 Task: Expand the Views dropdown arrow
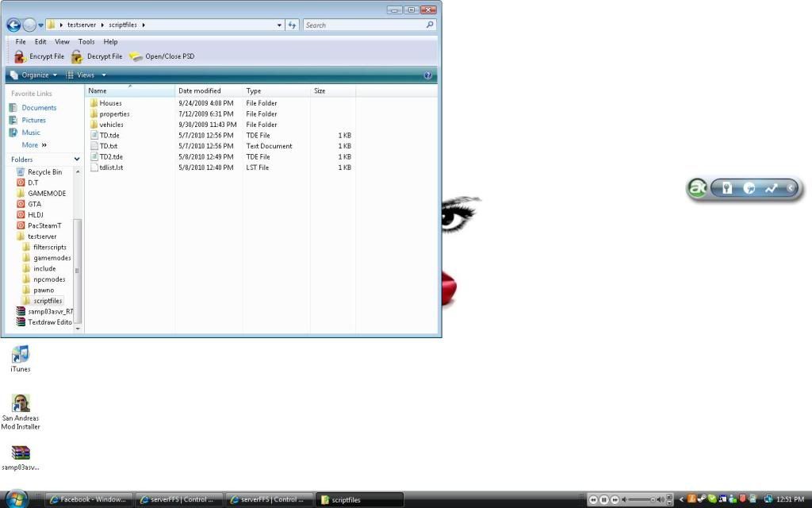point(104,75)
